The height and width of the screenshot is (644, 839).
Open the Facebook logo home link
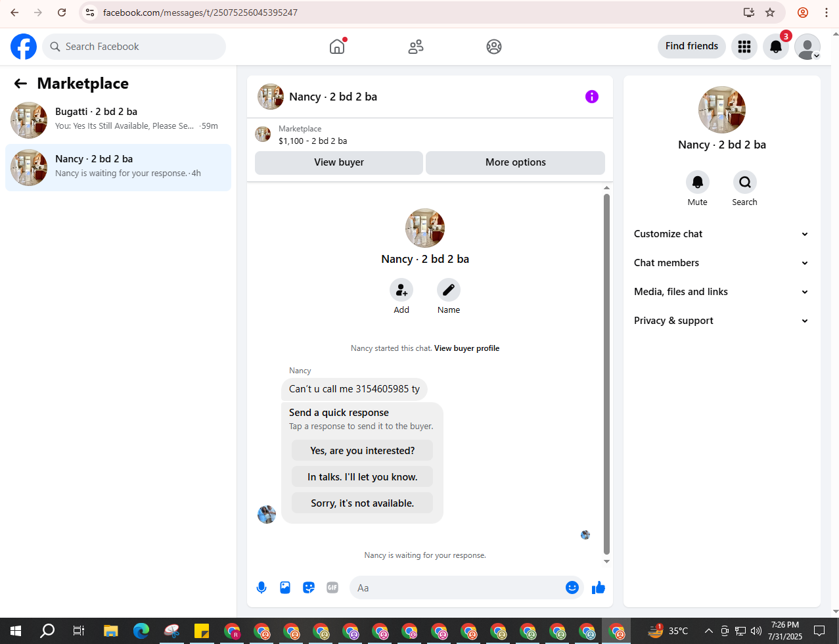coord(24,47)
